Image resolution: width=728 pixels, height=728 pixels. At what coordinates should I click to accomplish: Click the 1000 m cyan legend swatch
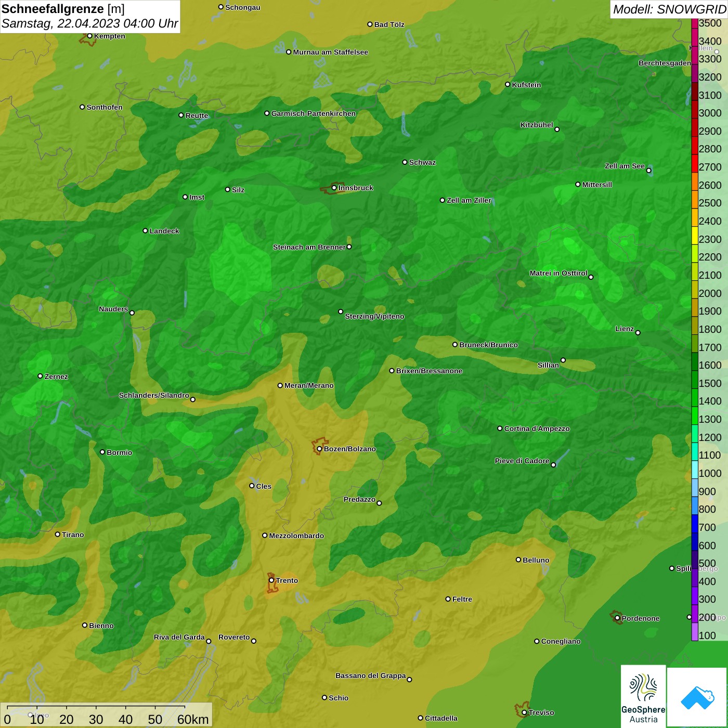[x=695, y=470]
